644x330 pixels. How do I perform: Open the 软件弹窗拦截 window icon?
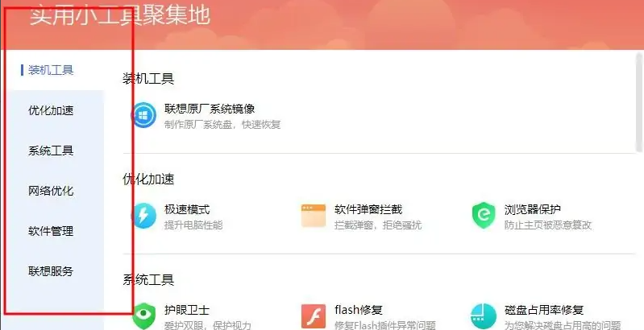(314, 216)
